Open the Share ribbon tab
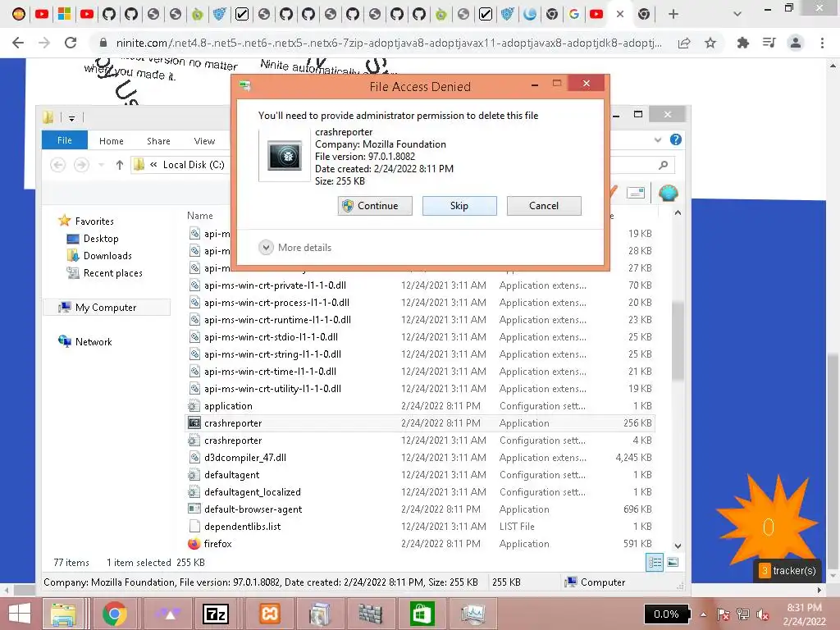Viewport: 840px width, 630px height. (158, 141)
